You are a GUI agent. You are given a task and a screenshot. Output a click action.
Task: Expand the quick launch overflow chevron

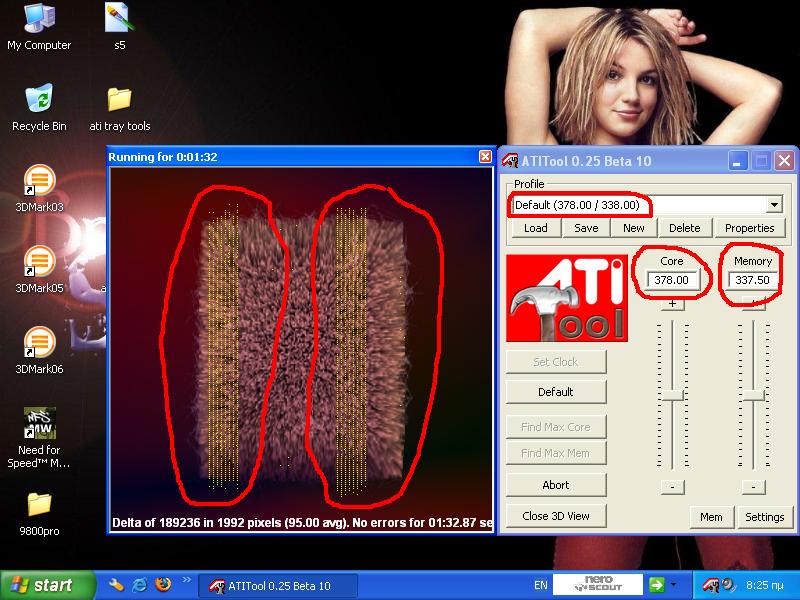(186, 580)
